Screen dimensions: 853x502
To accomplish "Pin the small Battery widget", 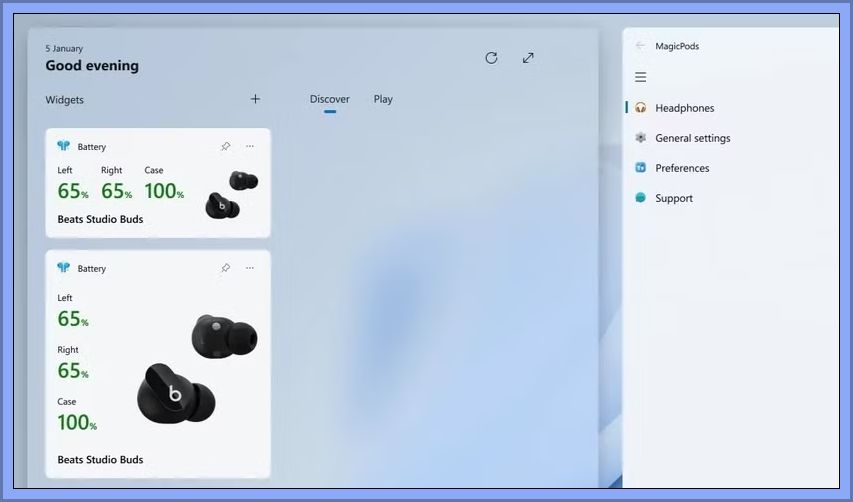I will pos(226,146).
